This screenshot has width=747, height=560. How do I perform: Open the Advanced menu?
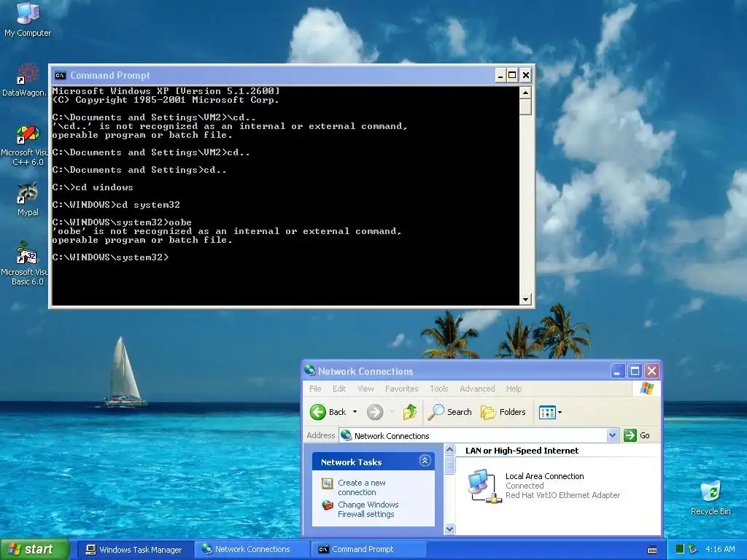coord(477,389)
